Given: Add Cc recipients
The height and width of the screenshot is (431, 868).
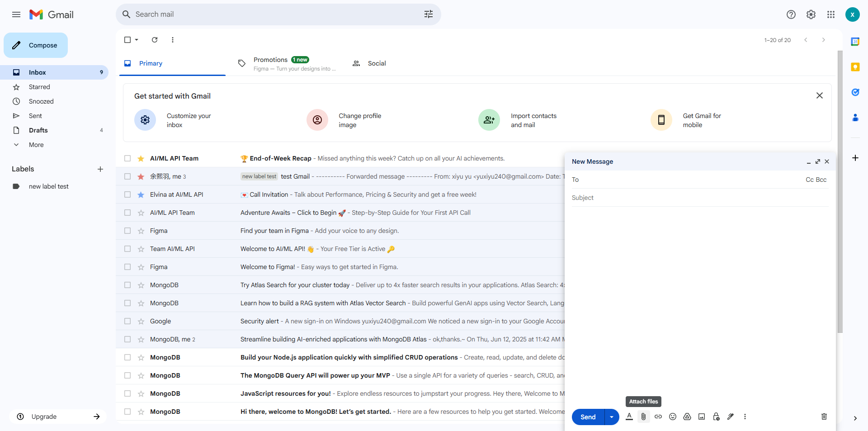Looking at the screenshot, I should click(x=810, y=180).
